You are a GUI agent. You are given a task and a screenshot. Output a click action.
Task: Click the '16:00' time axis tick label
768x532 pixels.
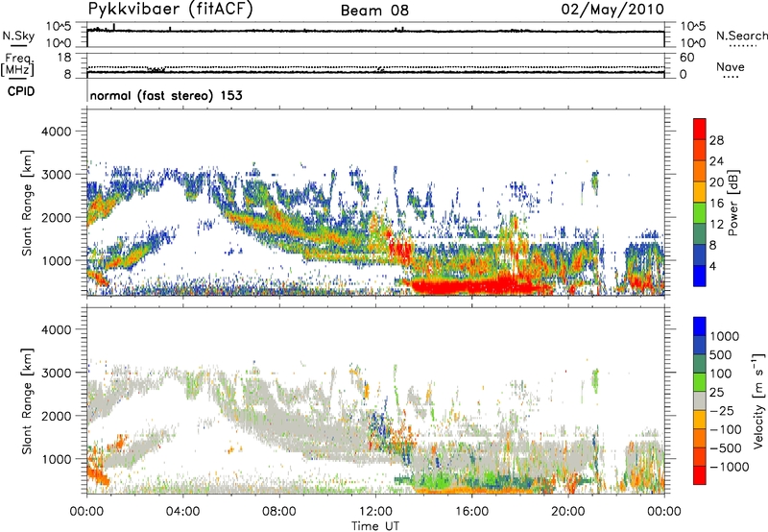[471, 512]
